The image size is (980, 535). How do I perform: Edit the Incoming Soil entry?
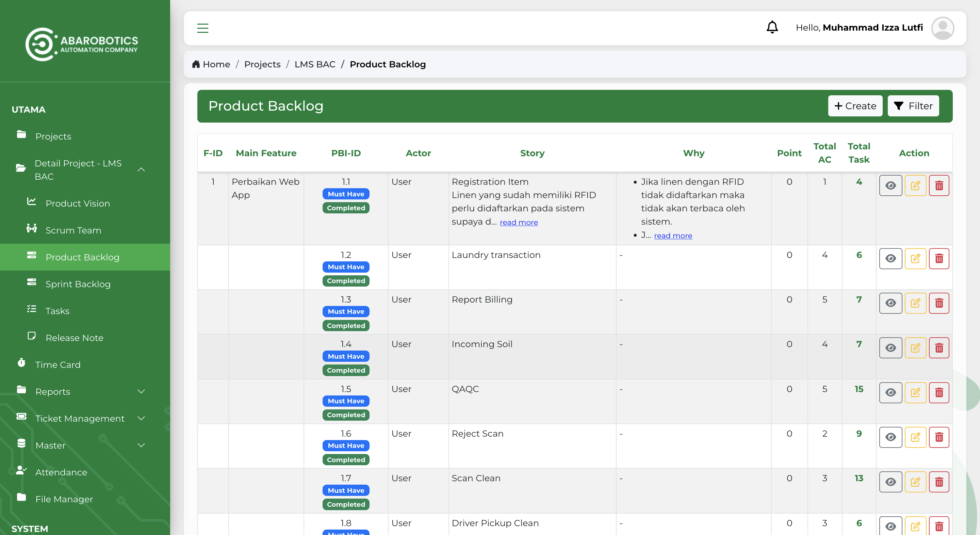(915, 348)
